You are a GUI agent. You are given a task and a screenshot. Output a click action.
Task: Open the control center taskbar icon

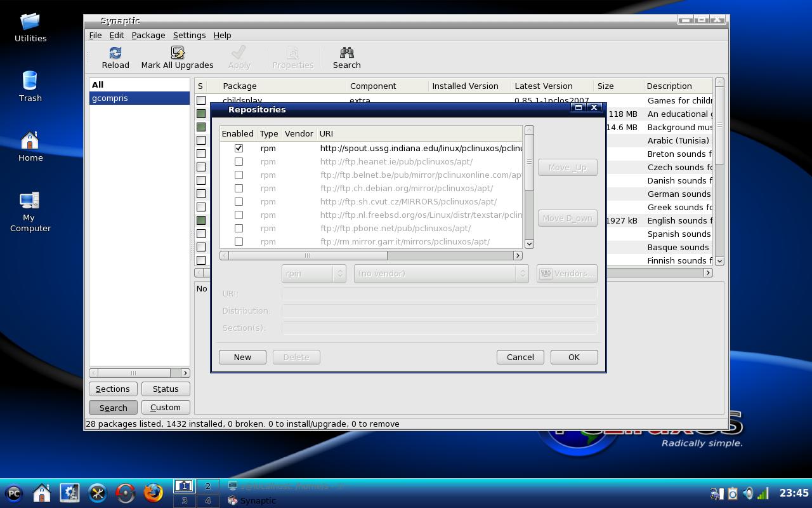click(70, 493)
